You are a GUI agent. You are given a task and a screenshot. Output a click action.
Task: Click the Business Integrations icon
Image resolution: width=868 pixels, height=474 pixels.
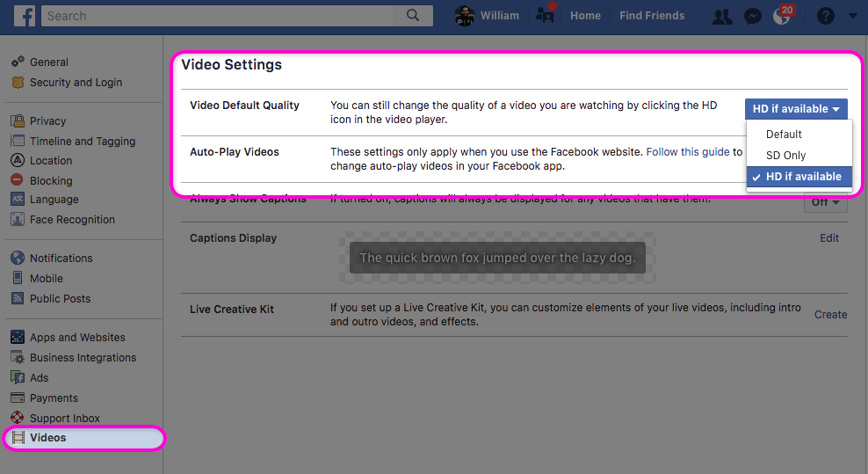(18, 357)
